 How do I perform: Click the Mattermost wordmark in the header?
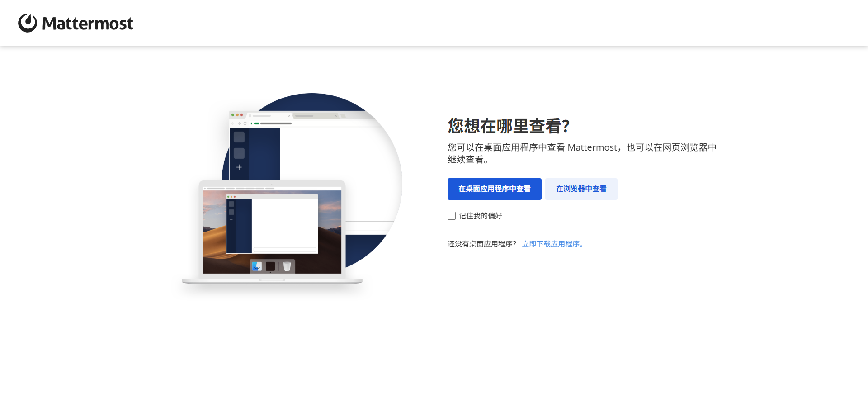(88, 24)
